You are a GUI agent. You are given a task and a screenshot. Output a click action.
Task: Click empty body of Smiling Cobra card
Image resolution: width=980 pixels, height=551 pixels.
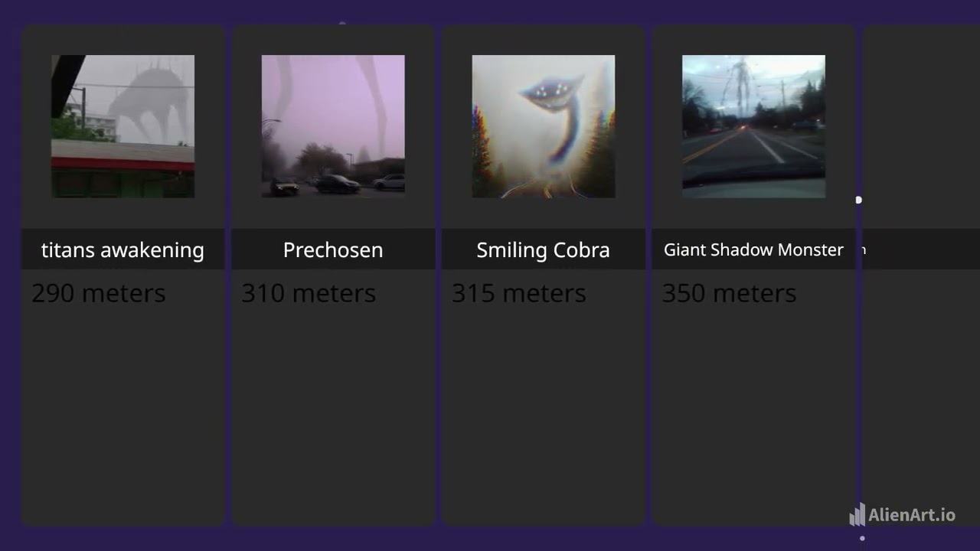click(544, 413)
